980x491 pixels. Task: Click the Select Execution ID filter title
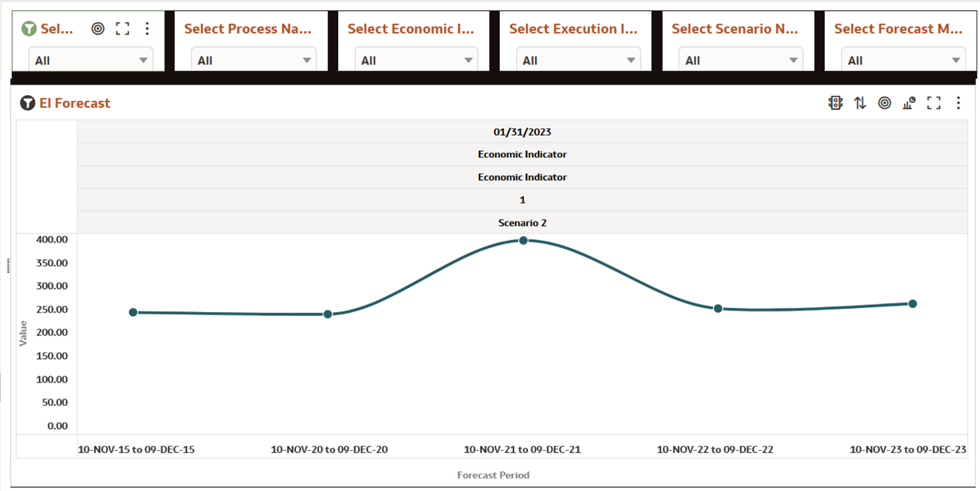[x=573, y=29]
